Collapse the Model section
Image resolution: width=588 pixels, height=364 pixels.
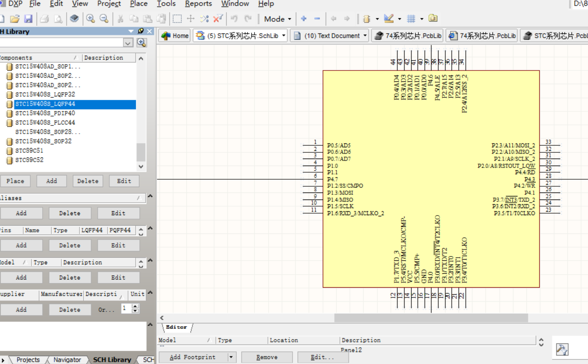coord(150,260)
